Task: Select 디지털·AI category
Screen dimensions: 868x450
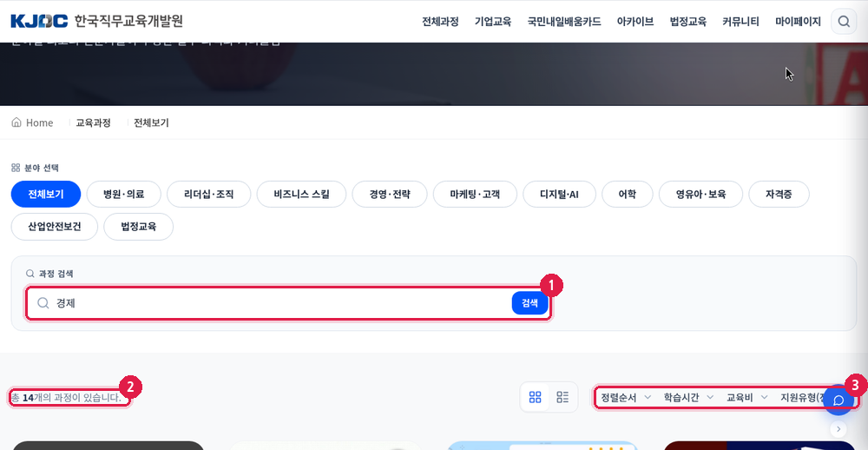Action: pos(559,194)
